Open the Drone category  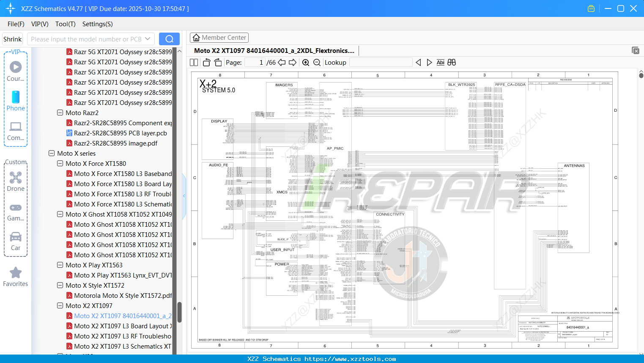pos(16,181)
